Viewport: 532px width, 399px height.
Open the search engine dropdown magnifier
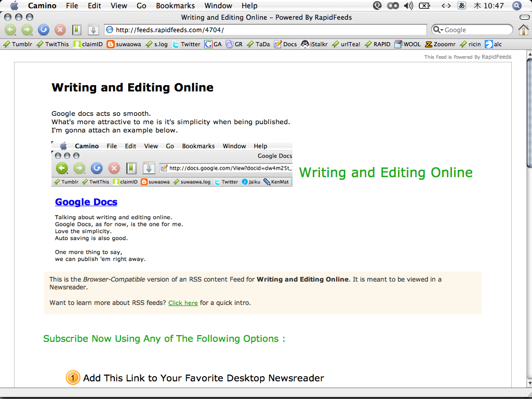[438, 30]
